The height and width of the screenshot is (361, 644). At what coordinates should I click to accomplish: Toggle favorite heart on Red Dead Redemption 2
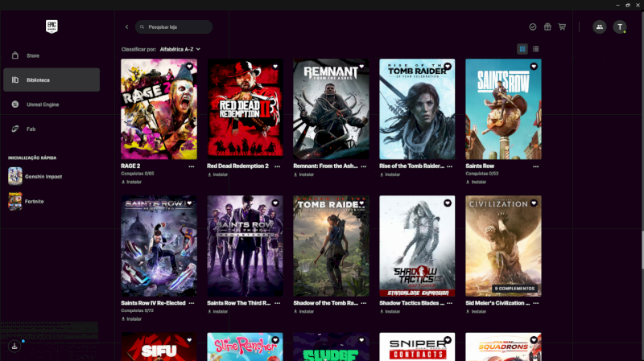coord(275,66)
